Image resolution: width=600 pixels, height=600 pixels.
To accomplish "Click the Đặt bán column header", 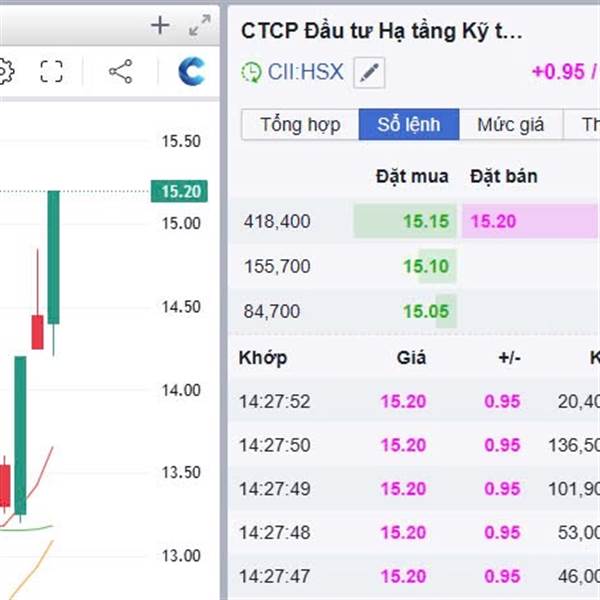I will pos(504,176).
